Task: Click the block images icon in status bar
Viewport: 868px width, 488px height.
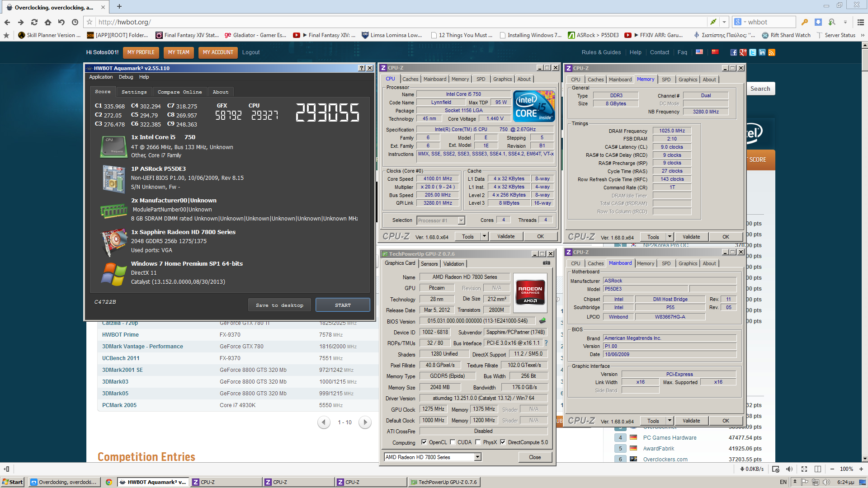Action: tap(776, 469)
